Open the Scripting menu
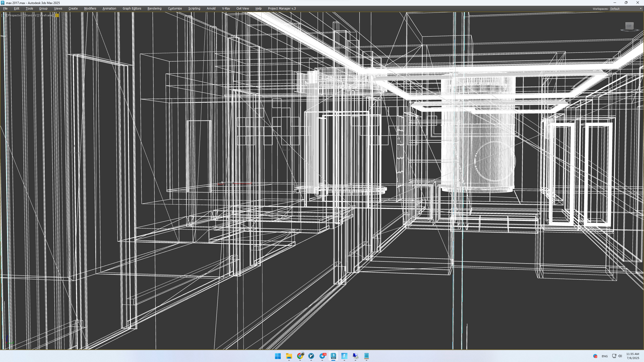This screenshot has height=362, width=644. (x=194, y=9)
